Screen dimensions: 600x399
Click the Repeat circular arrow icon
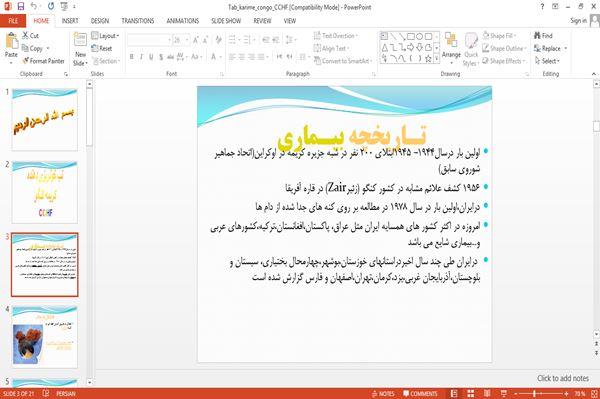(51, 7)
